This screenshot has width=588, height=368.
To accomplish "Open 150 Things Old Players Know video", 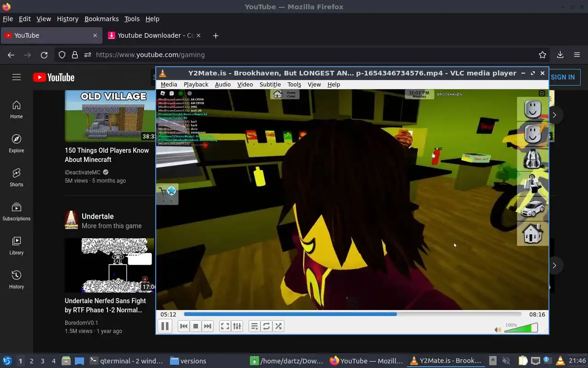I will point(107,155).
